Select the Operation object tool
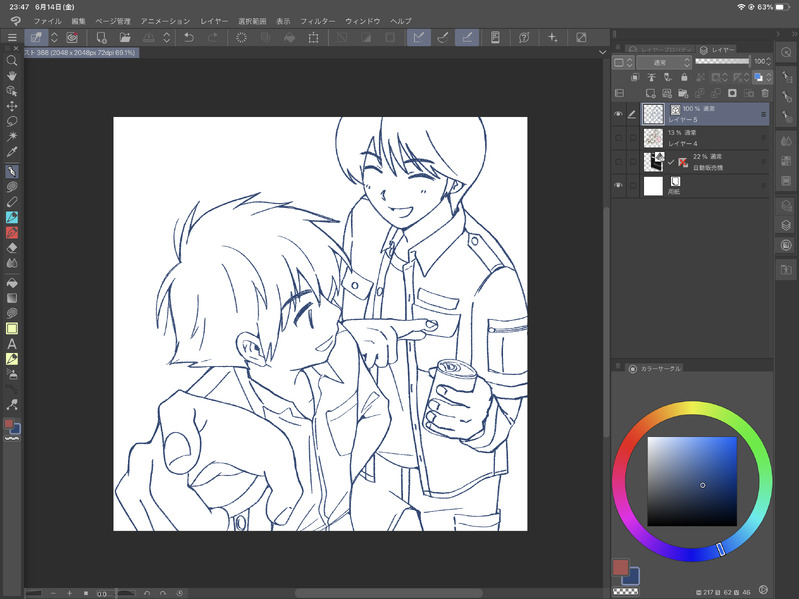Viewport: 799px width, 599px height. tap(12, 91)
